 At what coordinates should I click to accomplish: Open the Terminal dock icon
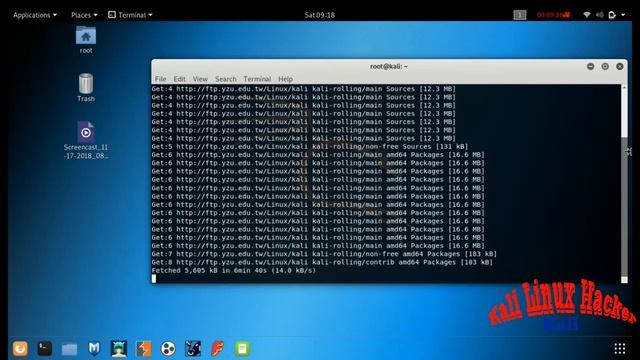(x=45, y=349)
